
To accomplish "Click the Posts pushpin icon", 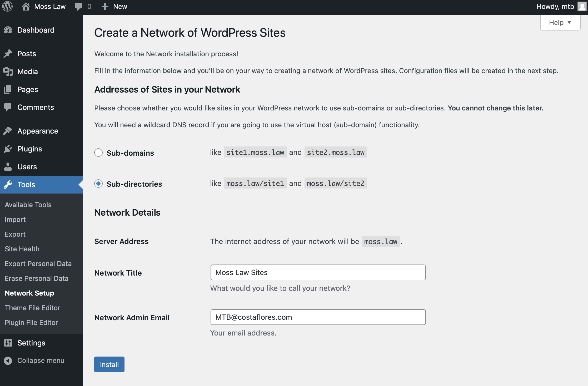I will (x=8, y=54).
